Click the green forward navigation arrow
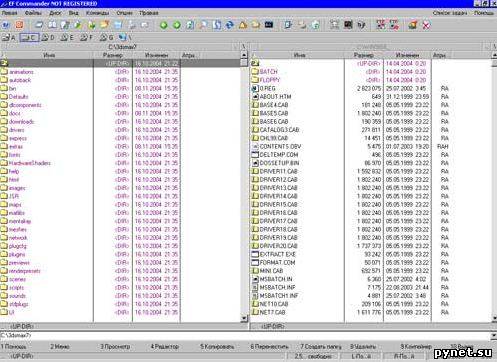Screen dimensions: 497x362 [177, 25]
